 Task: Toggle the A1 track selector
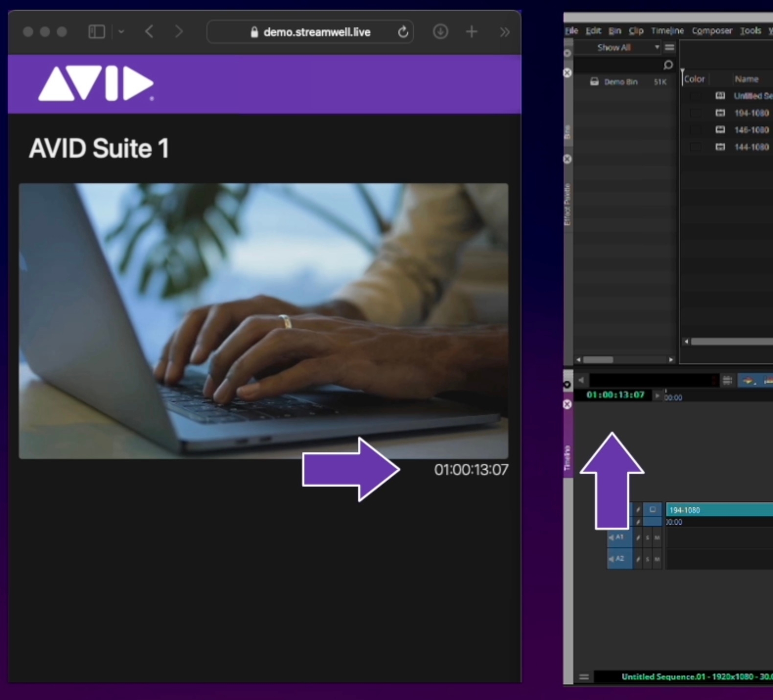[x=619, y=537]
